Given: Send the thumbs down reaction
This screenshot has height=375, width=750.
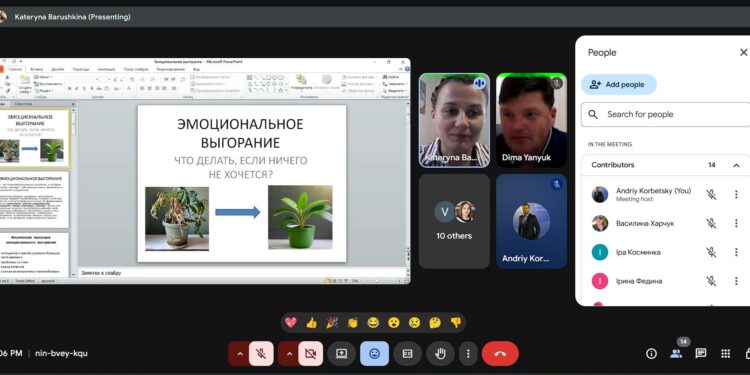Looking at the screenshot, I should click(x=455, y=322).
